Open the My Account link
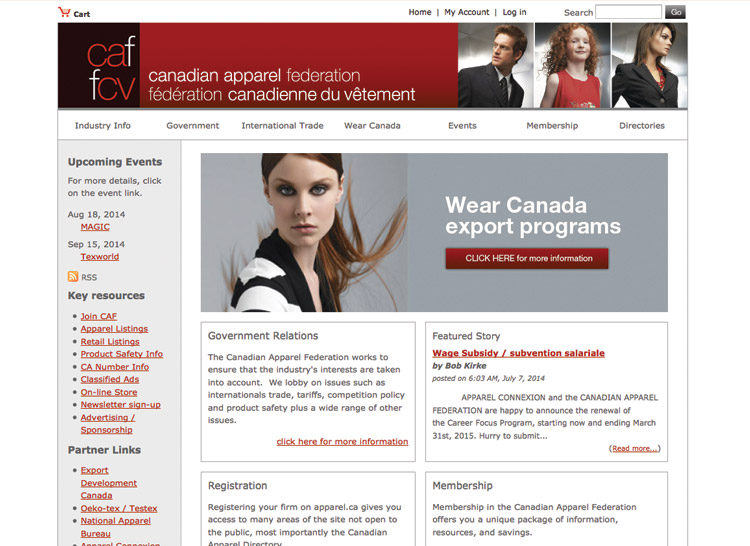750x546 pixels. click(467, 12)
